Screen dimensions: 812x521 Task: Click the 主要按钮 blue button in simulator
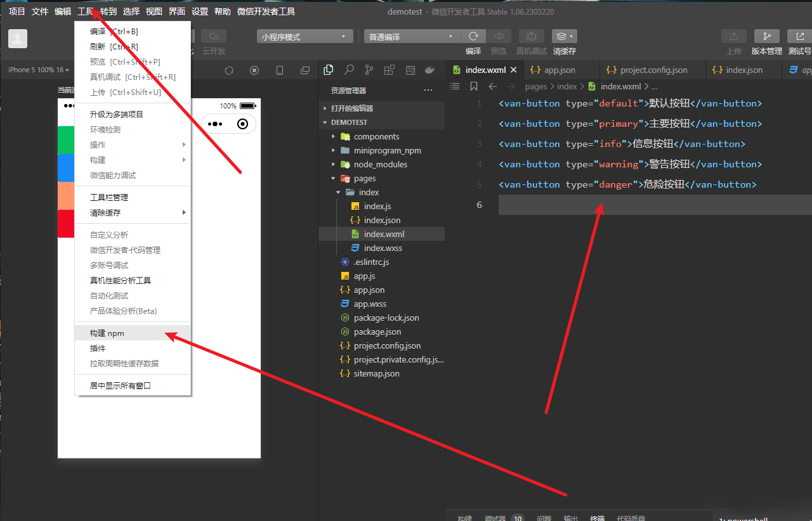[x=66, y=168]
